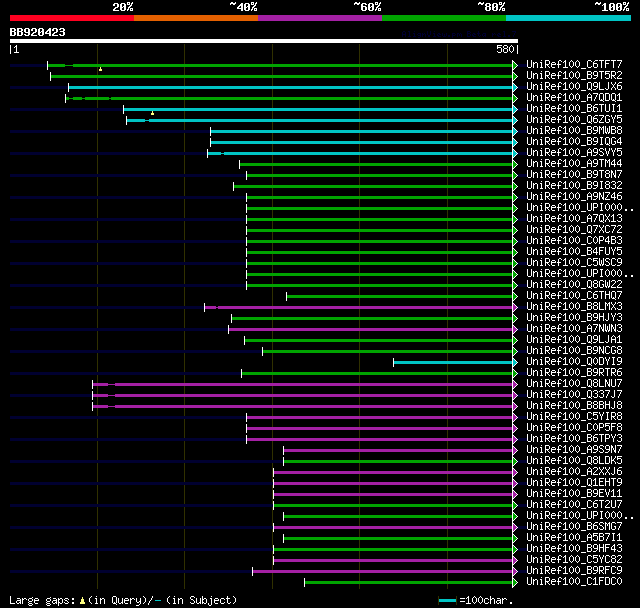Click the purple arrowhead ending the B8LMX3 alignment
This screenshot has height=608, width=640.
[x=515, y=307]
